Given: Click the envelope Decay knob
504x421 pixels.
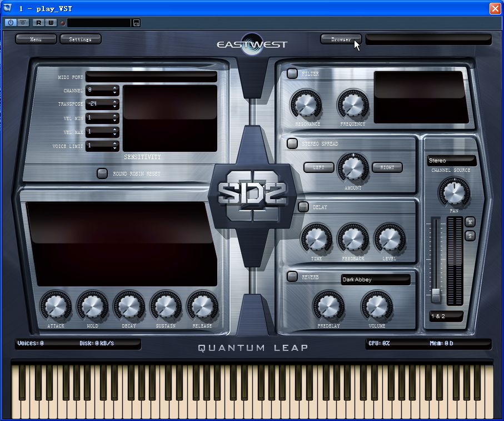Looking at the screenshot, I should (129, 306).
